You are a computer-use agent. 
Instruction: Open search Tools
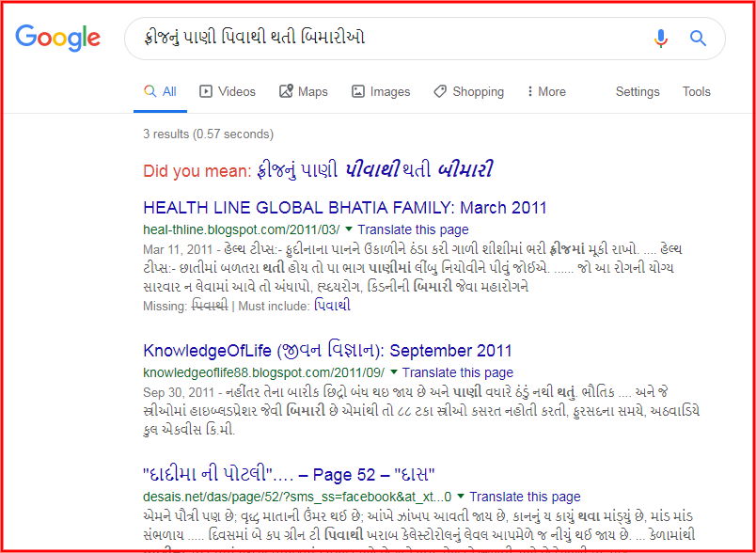[696, 91]
